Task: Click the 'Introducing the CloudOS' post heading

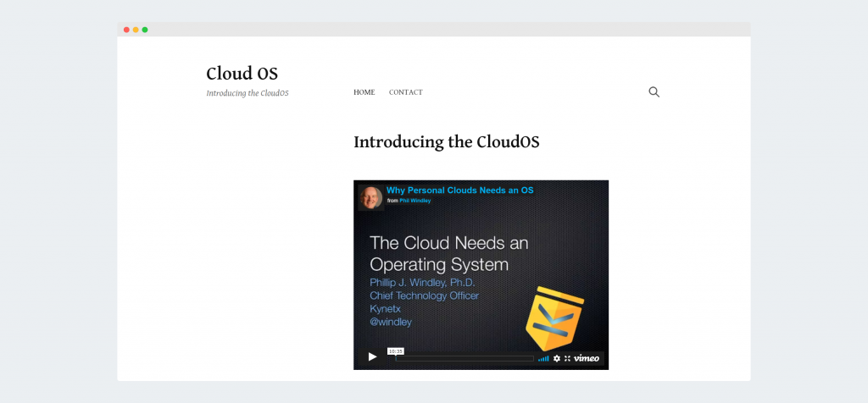Action: coord(446,142)
